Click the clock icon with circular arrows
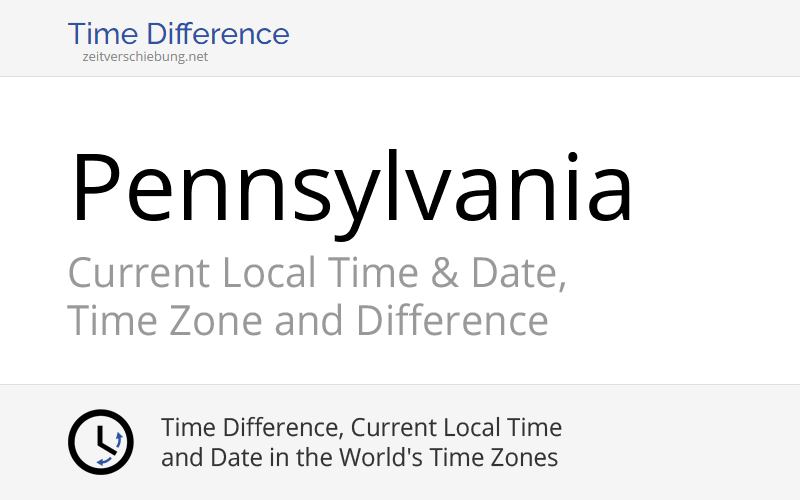 click(x=100, y=442)
